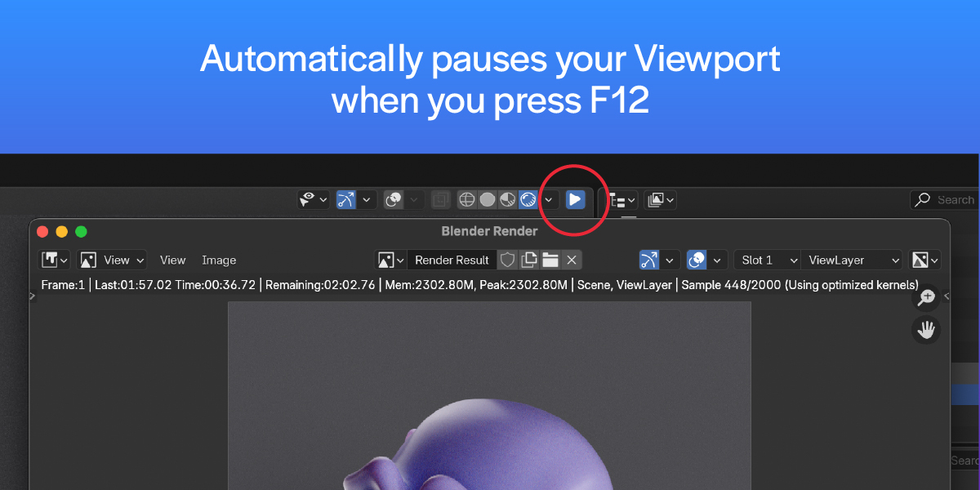
Task: Open the Slot 1 render slot dropdown
Action: [767, 260]
